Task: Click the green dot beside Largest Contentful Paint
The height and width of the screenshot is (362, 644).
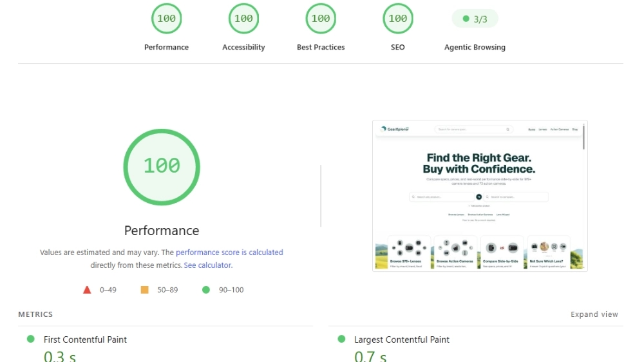Action: coord(341,339)
